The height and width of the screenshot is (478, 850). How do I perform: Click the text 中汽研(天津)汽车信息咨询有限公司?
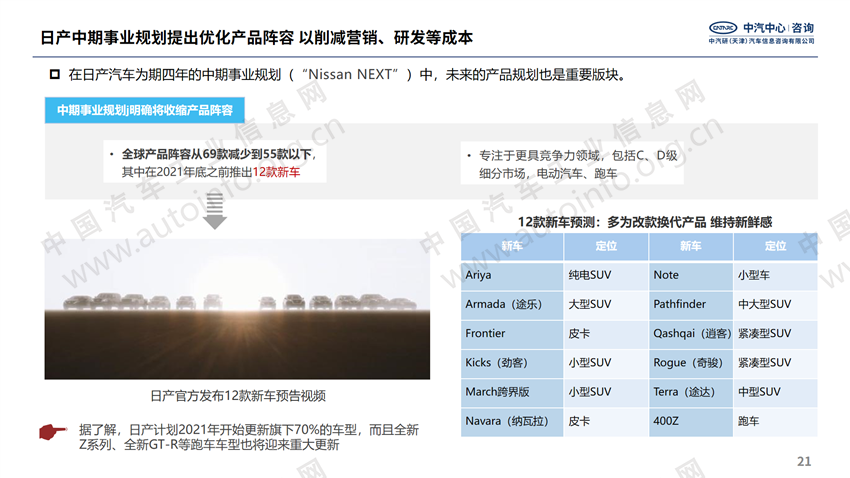point(761,41)
